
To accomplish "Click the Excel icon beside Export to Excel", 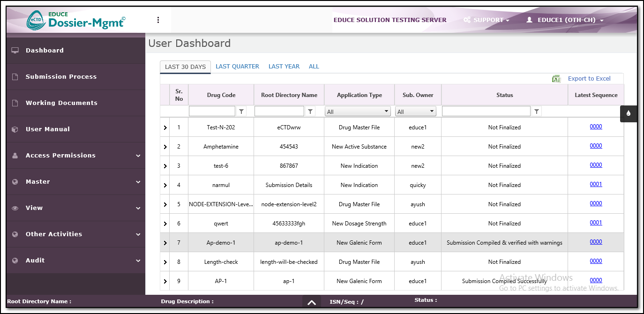I will [556, 79].
